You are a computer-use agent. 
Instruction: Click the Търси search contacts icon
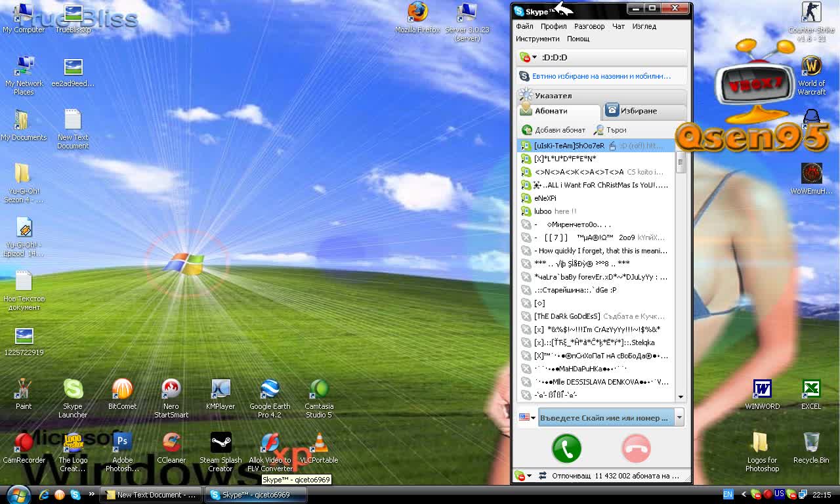(x=598, y=130)
